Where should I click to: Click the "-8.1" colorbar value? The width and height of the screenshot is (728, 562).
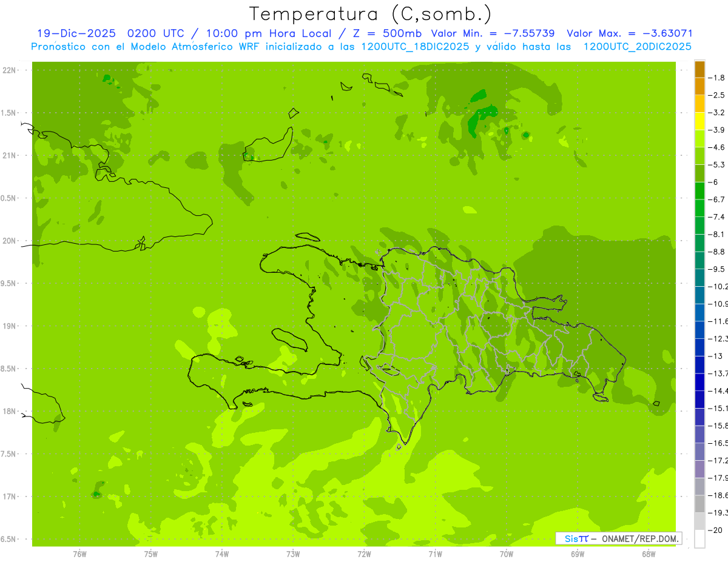pos(717,234)
